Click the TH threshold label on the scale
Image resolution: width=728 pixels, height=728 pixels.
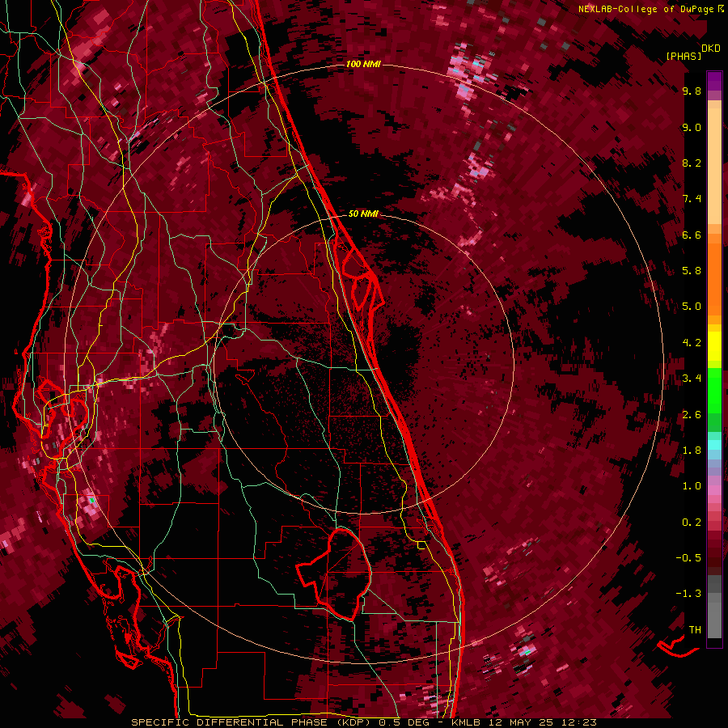(x=695, y=630)
